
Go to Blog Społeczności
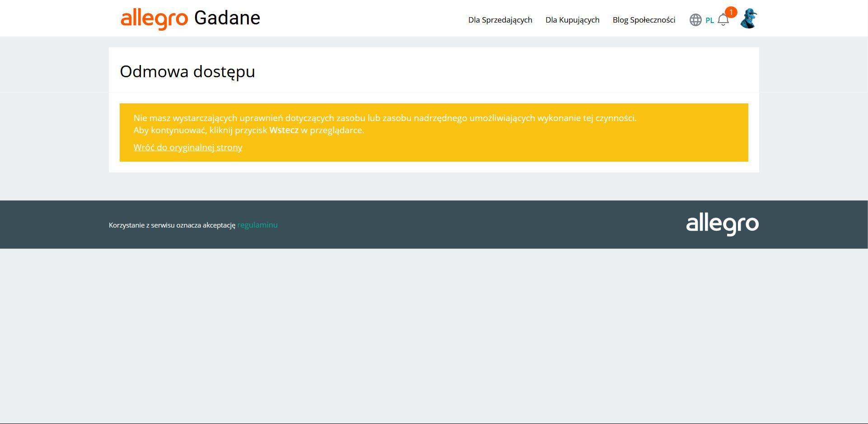[644, 20]
